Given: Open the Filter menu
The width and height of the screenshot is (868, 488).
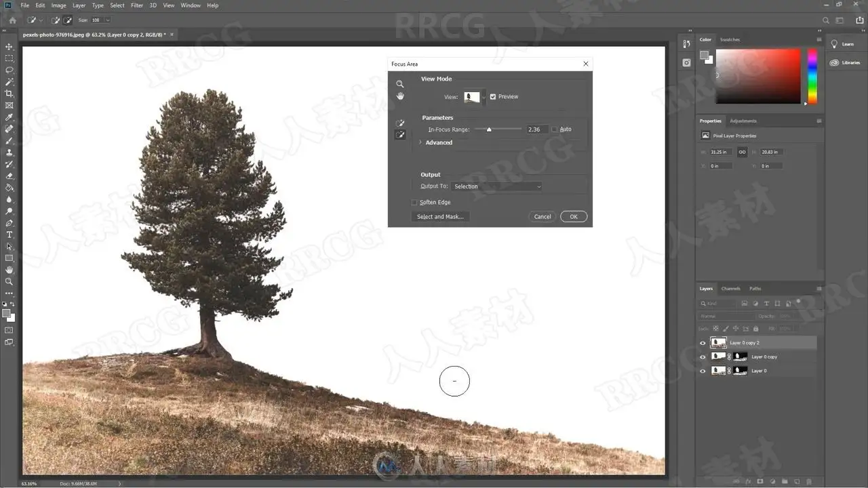Looking at the screenshot, I should [137, 5].
